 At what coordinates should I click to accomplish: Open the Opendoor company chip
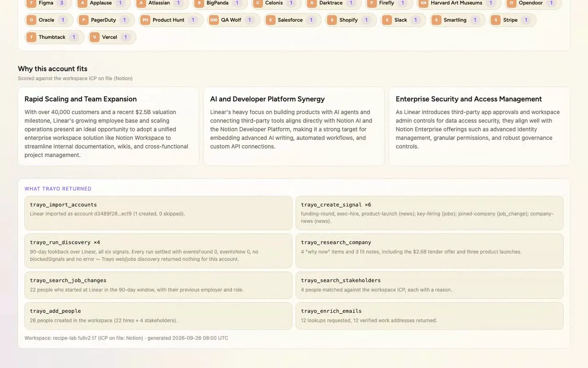tap(533, 3)
